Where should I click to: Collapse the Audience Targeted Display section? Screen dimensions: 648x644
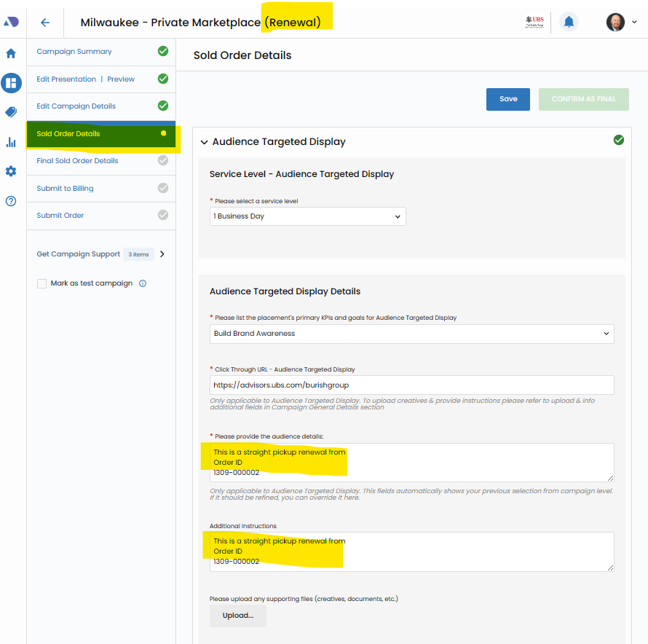[204, 143]
